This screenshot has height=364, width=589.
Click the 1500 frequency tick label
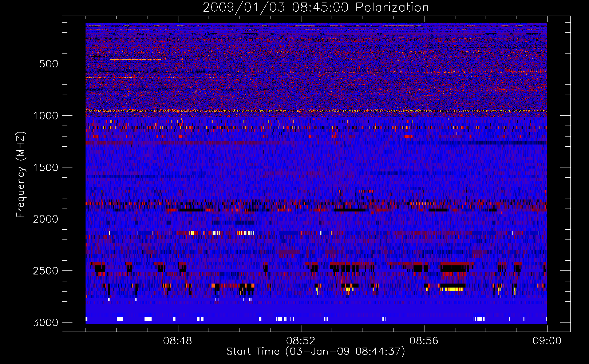(x=46, y=167)
